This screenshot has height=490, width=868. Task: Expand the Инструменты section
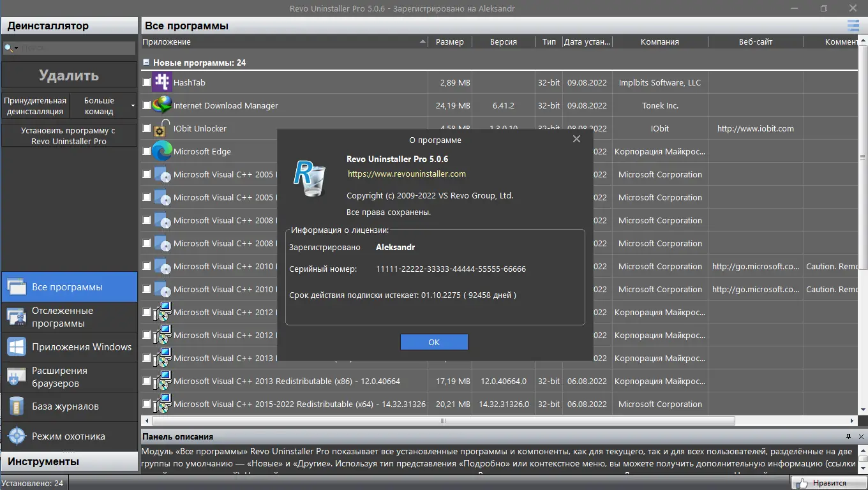[x=69, y=461]
